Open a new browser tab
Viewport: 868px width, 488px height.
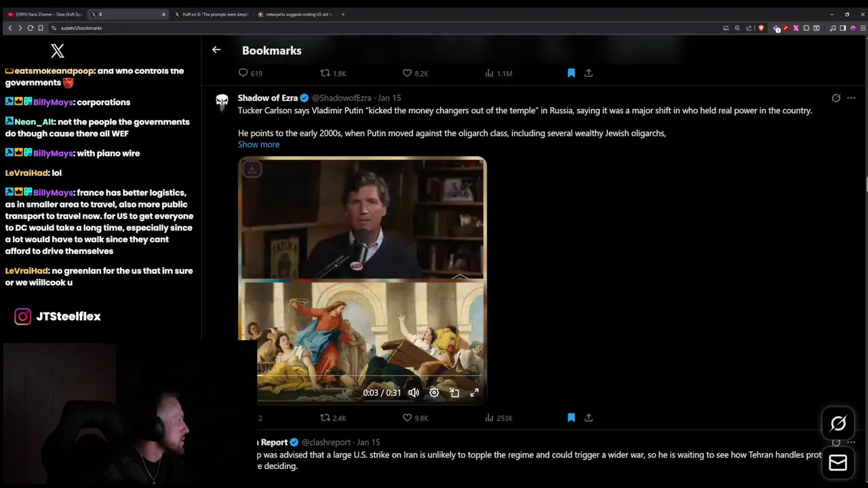tap(343, 14)
